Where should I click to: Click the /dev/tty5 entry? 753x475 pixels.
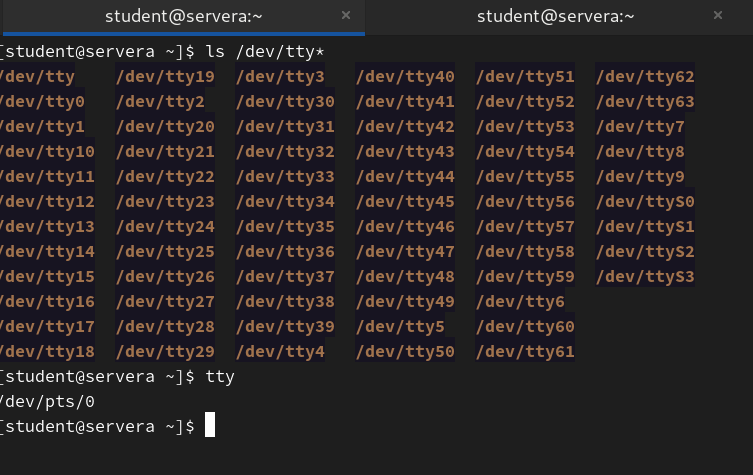(x=400, y=326)
